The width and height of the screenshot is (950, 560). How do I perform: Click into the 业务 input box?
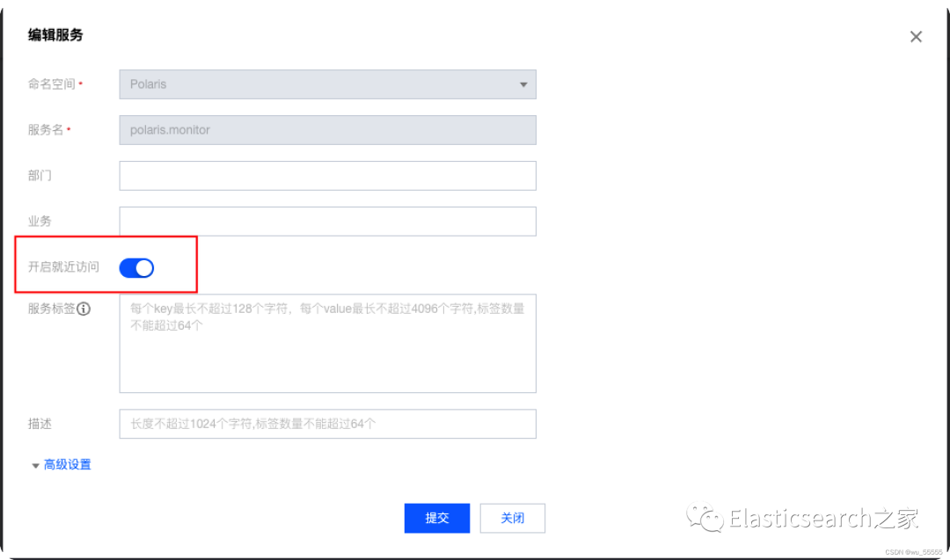[x=328, y=222]
